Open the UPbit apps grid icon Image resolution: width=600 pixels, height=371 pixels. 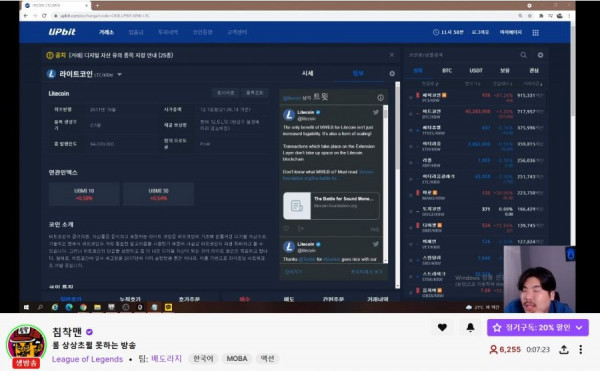[x=536, y=33]
